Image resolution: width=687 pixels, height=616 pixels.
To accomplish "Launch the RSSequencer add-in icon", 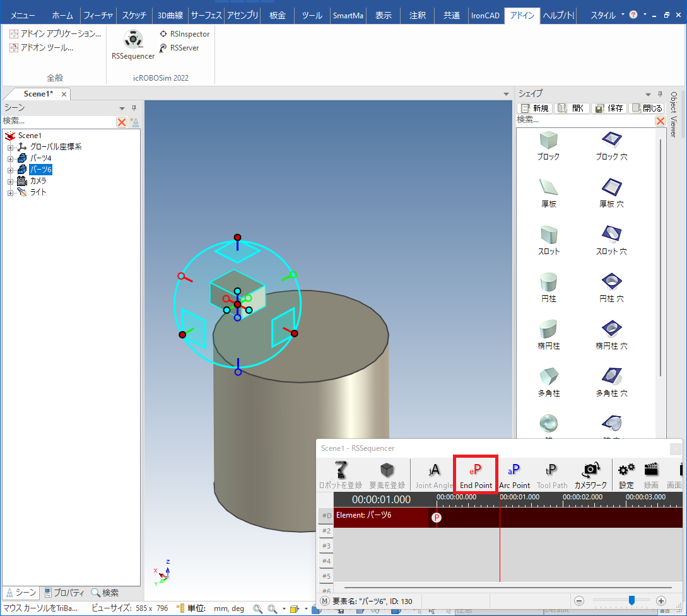I will [133, 40].
